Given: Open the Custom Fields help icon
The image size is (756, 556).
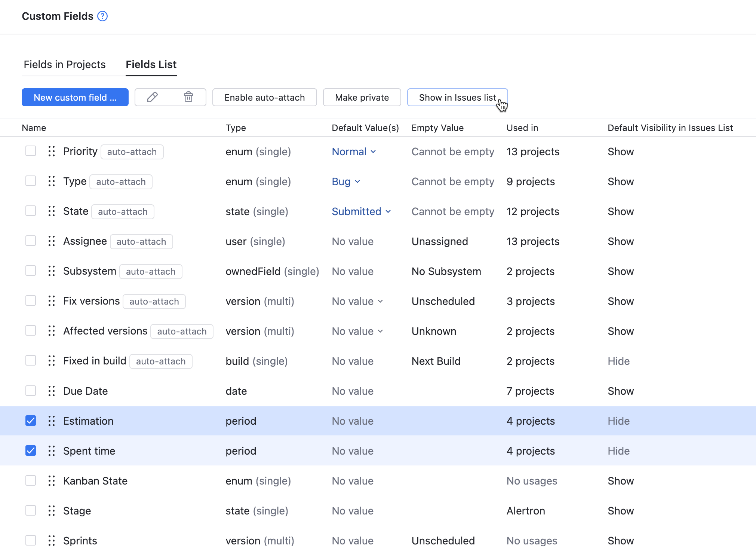Looking at the screenshot, I should click(102, 16).
